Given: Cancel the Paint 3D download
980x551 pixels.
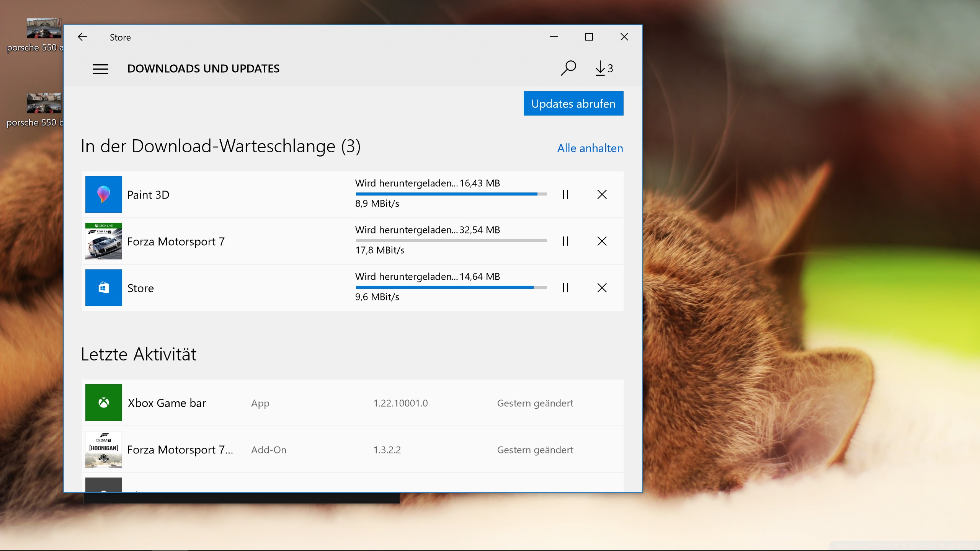Looking at the screenshot, I should point(602,194).
